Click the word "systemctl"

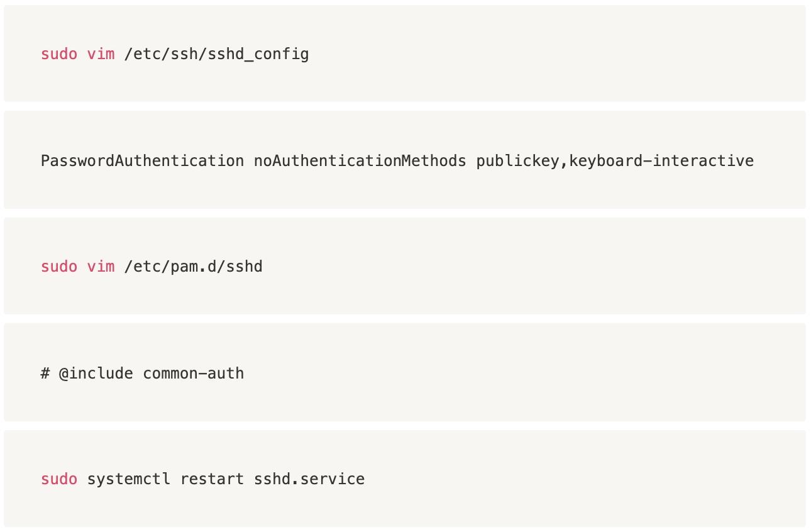pyautogui.click(x=128, y=479)
